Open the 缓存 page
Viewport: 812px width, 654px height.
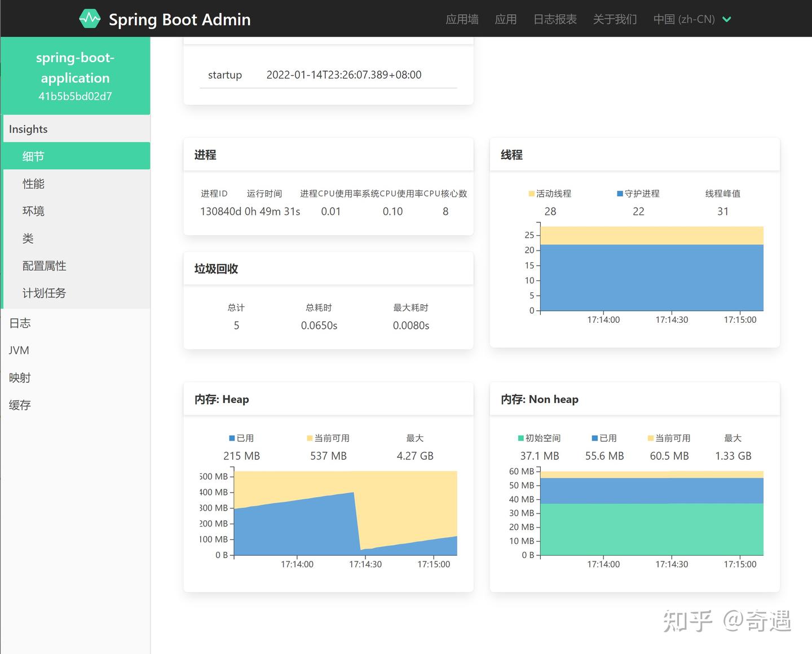pyautogui.click(x=20, y=405)
